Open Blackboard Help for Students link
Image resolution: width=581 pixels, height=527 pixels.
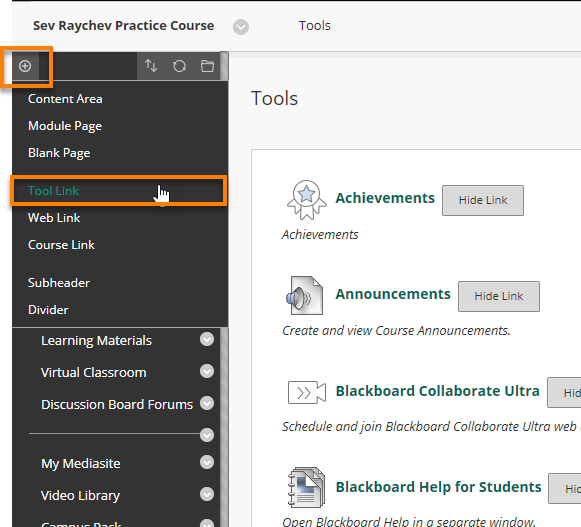pos(438,487)
